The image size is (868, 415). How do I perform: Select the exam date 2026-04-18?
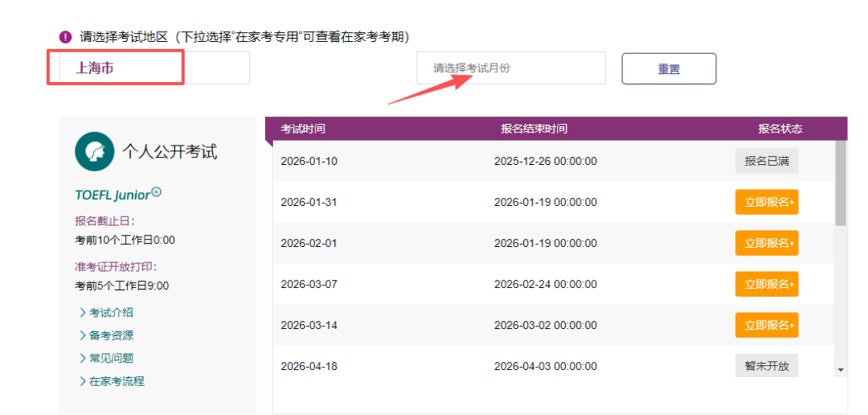point(309,366)
